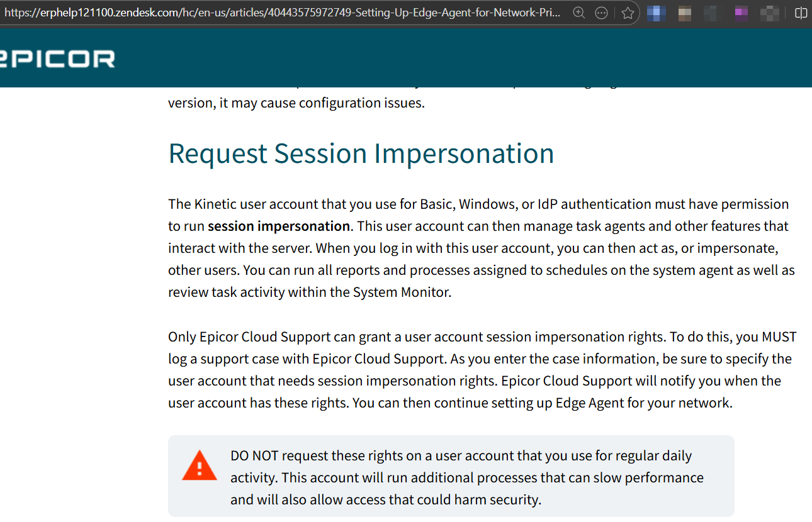
Task: Click the red warning triangle icon
Action: tap(199, 466)
